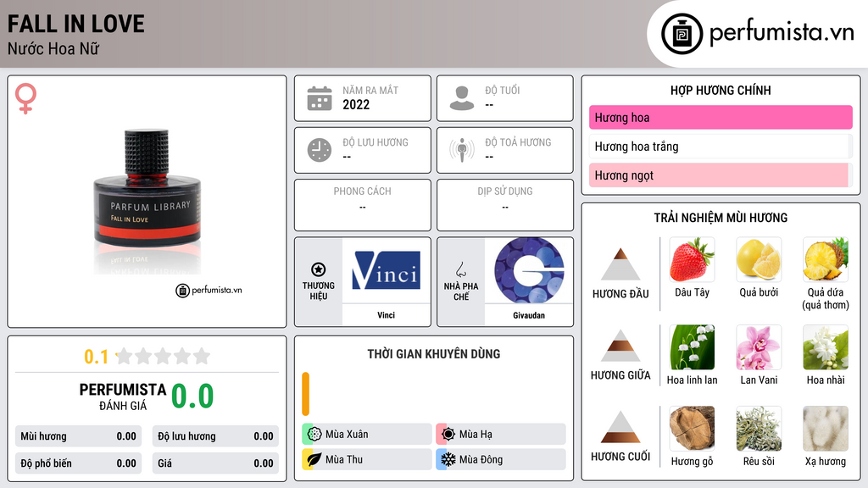Click the Phong cách card
This screenshot has height=488, width=868.
(x=363, y=205)
